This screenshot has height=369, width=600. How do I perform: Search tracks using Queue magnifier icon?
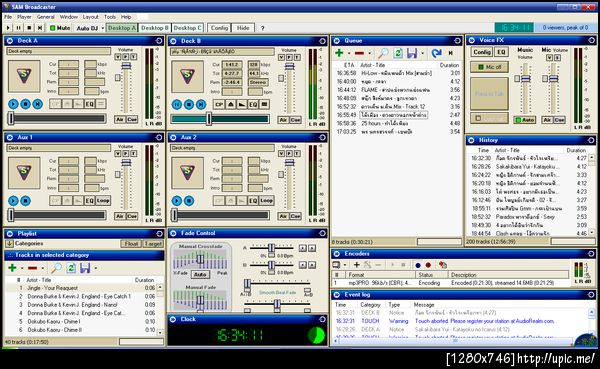click(383, 53)
